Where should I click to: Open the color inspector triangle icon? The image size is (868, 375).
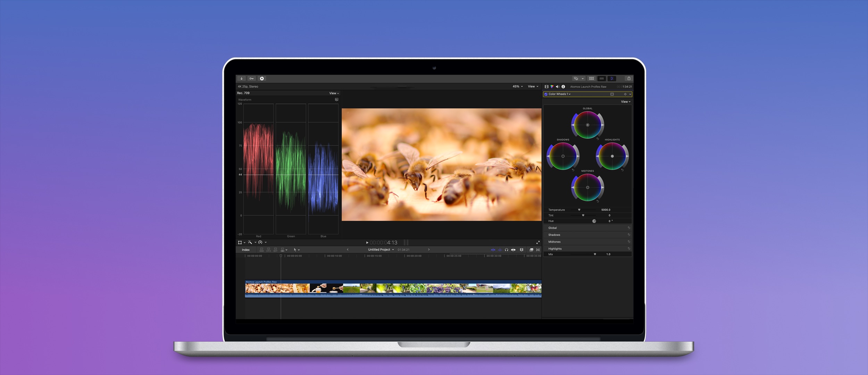552,87
